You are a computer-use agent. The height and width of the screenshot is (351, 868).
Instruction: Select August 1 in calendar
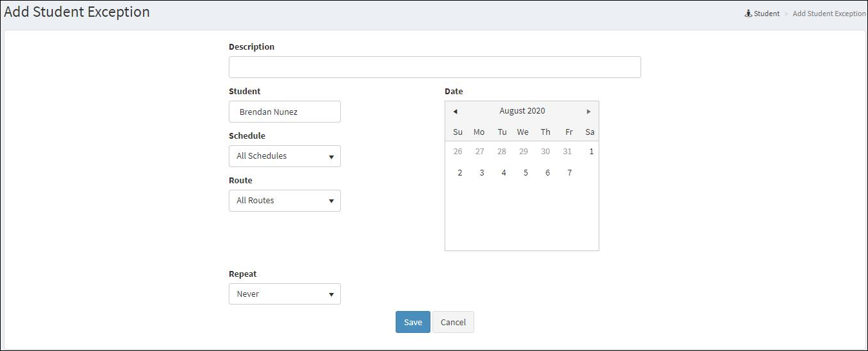(x=591, y=152)
